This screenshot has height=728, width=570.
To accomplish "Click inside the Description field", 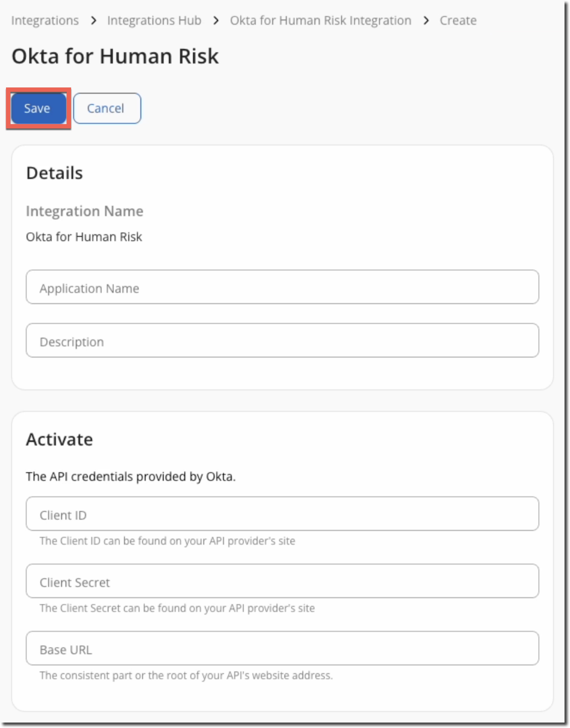I will 282,340.
